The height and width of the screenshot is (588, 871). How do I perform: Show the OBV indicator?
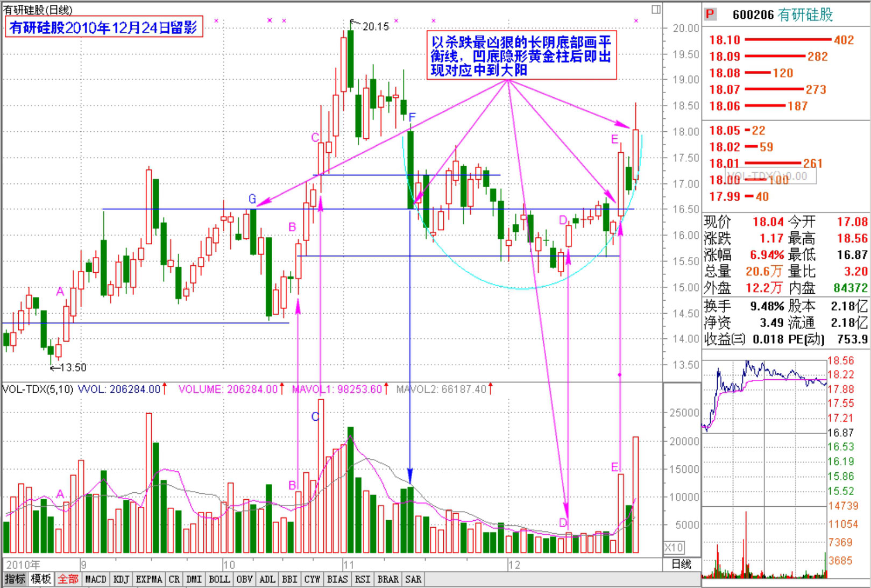click(245, 579)
